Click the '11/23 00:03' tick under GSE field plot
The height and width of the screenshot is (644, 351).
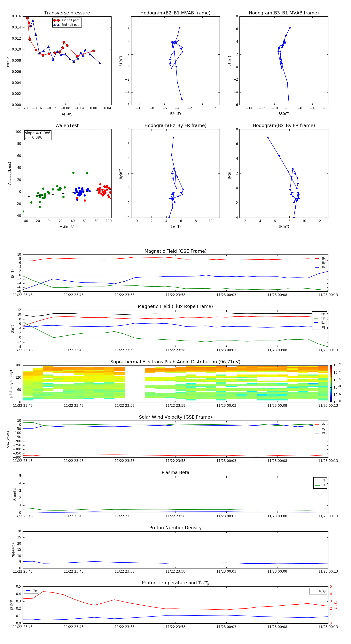(x=226, y=295)
